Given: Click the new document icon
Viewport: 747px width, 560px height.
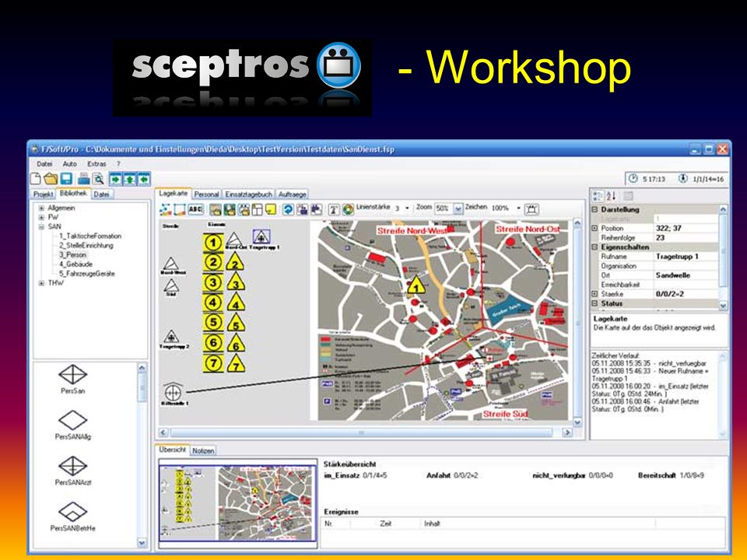Looking at the screenshot, I should click(36, 179).
